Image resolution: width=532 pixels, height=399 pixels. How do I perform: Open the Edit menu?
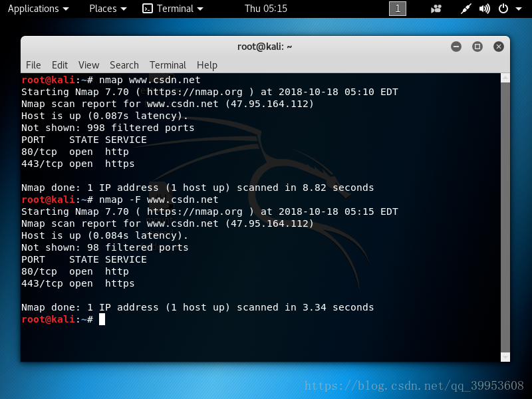(x=60, y=65)
